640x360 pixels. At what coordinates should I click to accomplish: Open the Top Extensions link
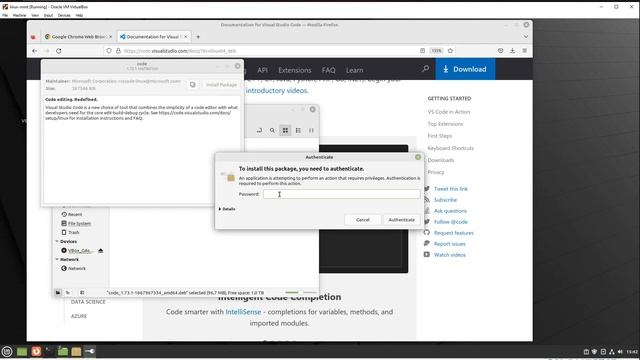point(445,124)
